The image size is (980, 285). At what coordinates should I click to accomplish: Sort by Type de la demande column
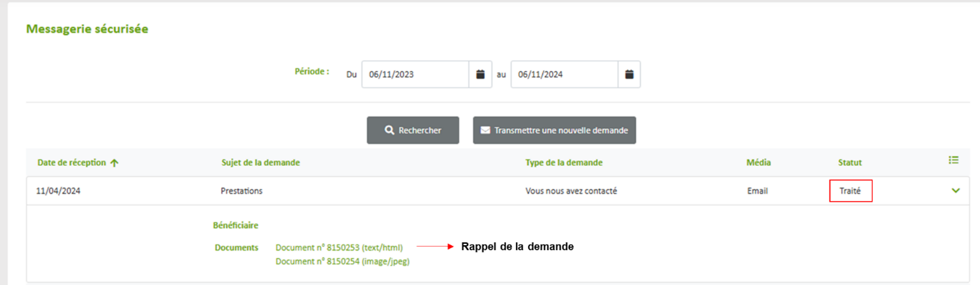pyautogui.click(x=564, y=163)
